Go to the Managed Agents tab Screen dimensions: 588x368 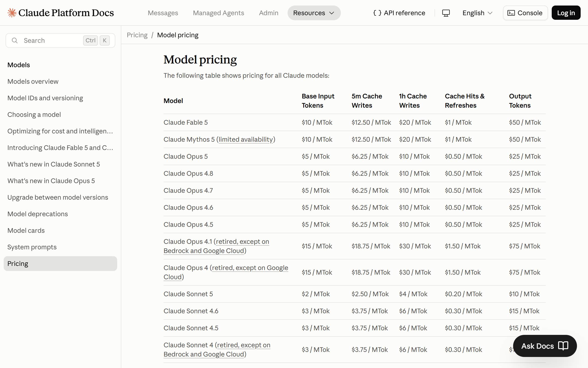[x=218, y=13]
